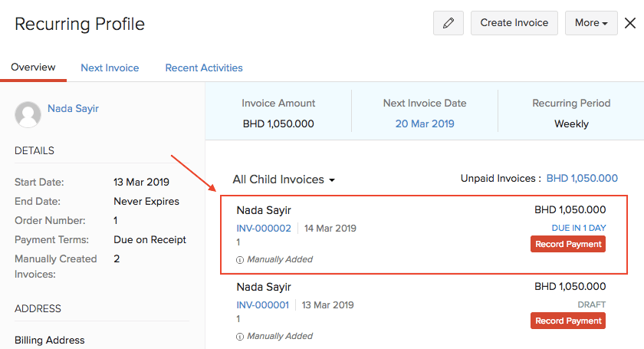Viewport: 644px width, 349px height.
Task: Click the pencil edit icon button
Action: [x=449, y=23]
